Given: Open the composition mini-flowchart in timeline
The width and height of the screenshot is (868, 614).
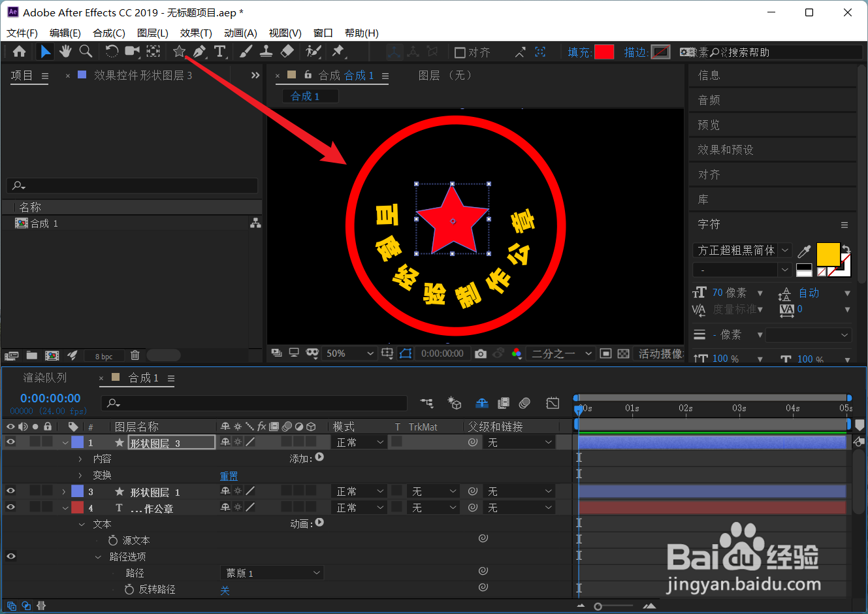Looking at the screenshot, I should point(426,404).
